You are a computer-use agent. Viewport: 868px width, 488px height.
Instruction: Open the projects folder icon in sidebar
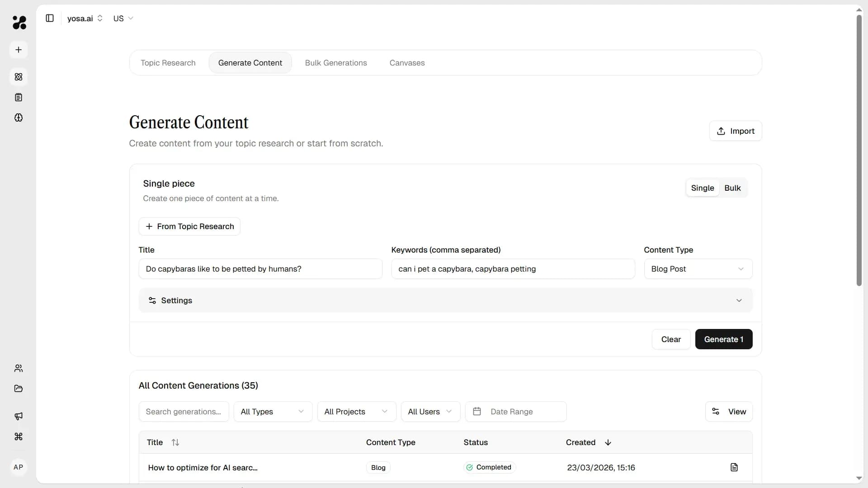18,389
